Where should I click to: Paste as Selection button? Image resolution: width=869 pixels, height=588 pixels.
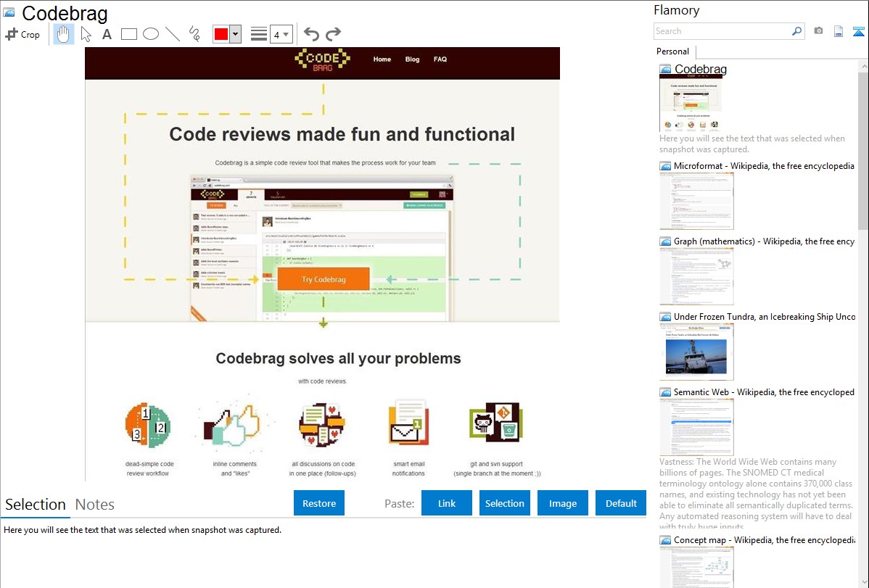click(504, 503)
